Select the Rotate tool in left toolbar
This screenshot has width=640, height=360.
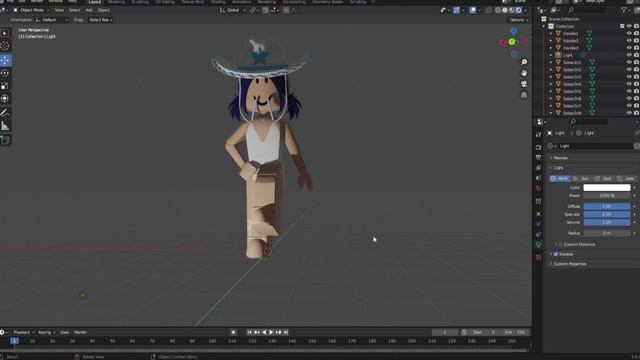pos(5,73)
